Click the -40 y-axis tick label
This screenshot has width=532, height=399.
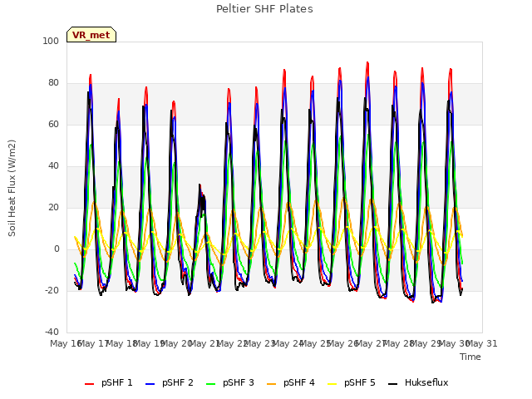pyautogui.click(x=52, y=332)
